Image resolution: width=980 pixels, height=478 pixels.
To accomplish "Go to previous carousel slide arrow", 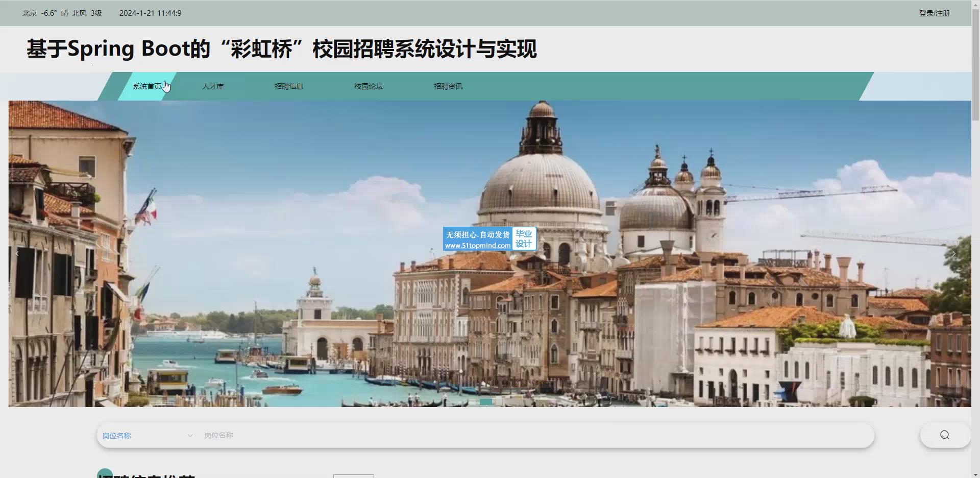I will tap(17, 253).
